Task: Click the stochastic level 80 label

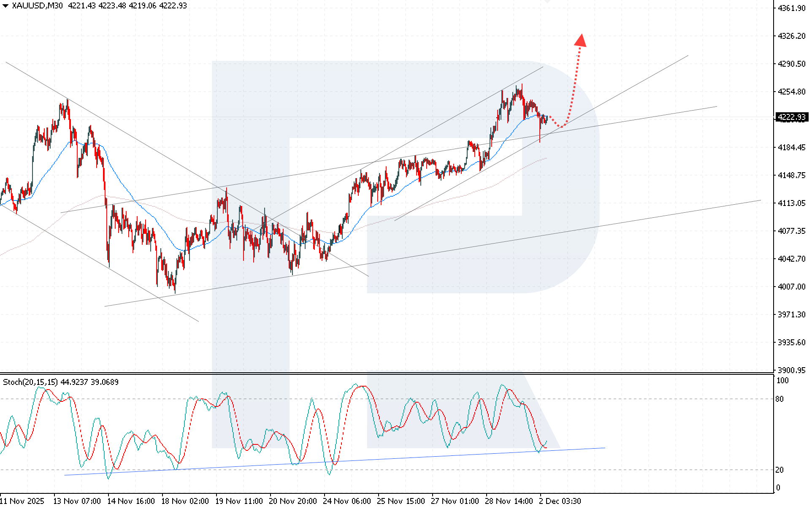Action: [x=780, y=399]
